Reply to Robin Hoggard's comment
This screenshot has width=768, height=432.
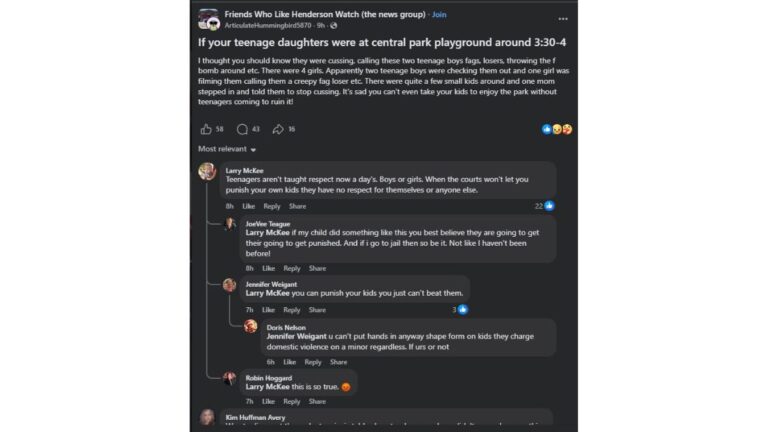coord(292,401)
